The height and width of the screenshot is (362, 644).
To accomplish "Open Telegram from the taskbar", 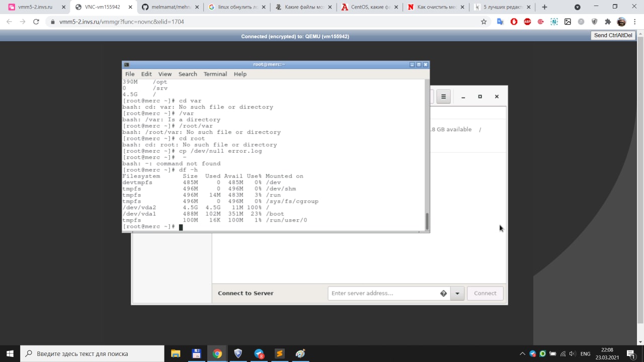I will 259,353.
